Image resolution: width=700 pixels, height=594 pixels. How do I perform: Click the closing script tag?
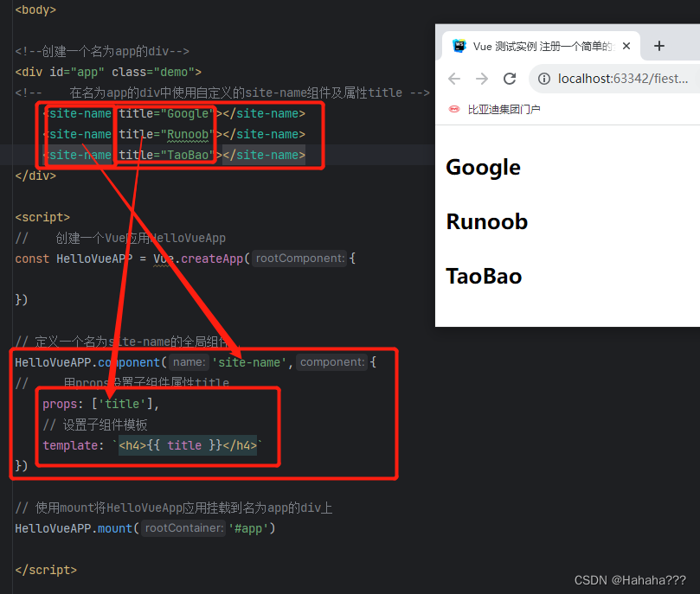tap(46, 570)
